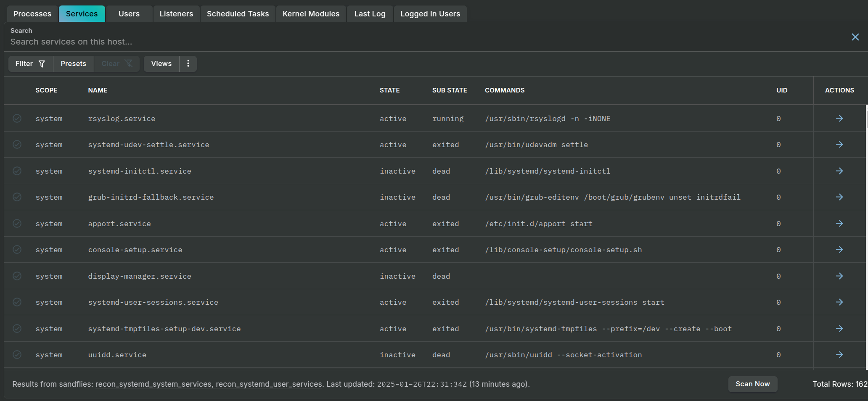Open the three-dot views options menu
This screenshot has width=868, height=401.
(188, 63)
